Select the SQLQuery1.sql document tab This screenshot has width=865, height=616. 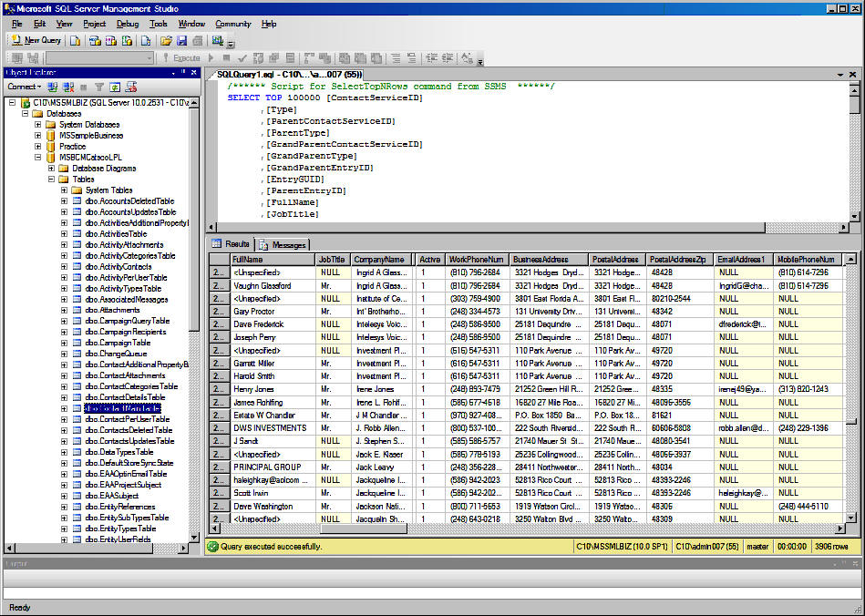287,75
